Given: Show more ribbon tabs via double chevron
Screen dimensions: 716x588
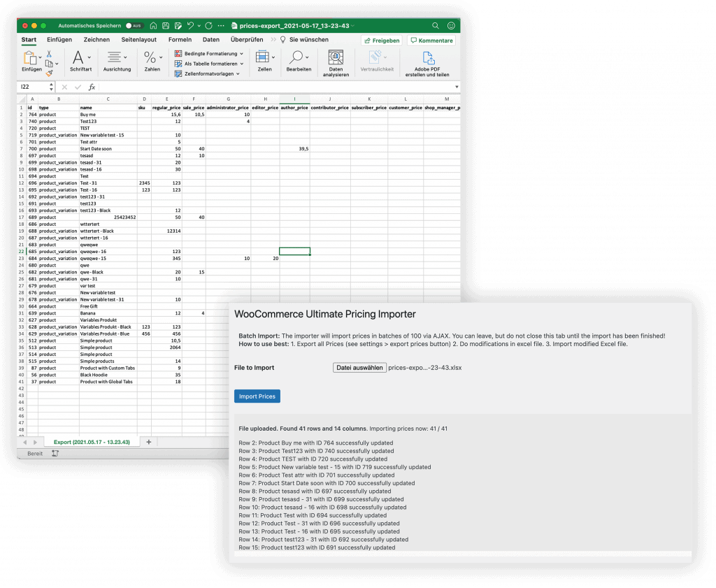Looking at the screenshot, I should coord(273,40).
